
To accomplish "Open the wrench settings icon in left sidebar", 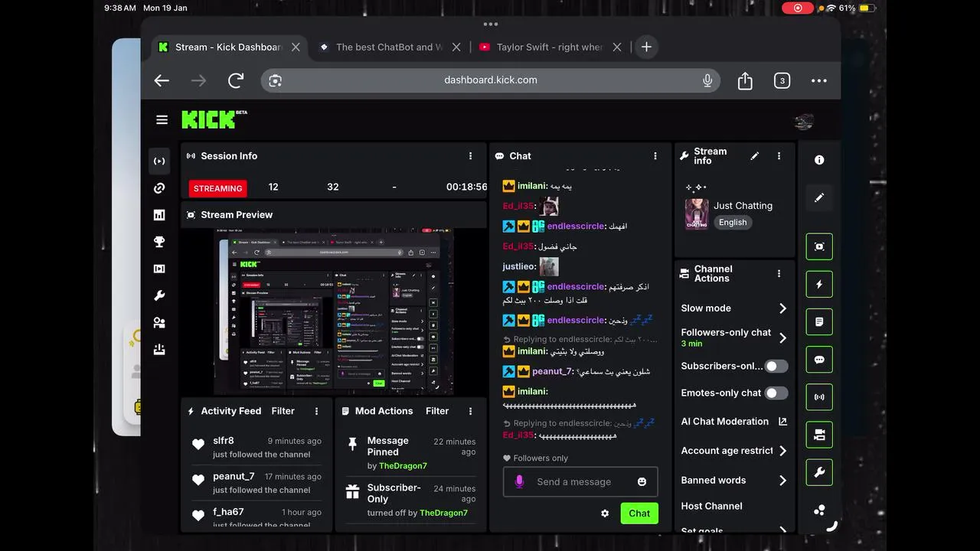I will [x=159, y=295].
